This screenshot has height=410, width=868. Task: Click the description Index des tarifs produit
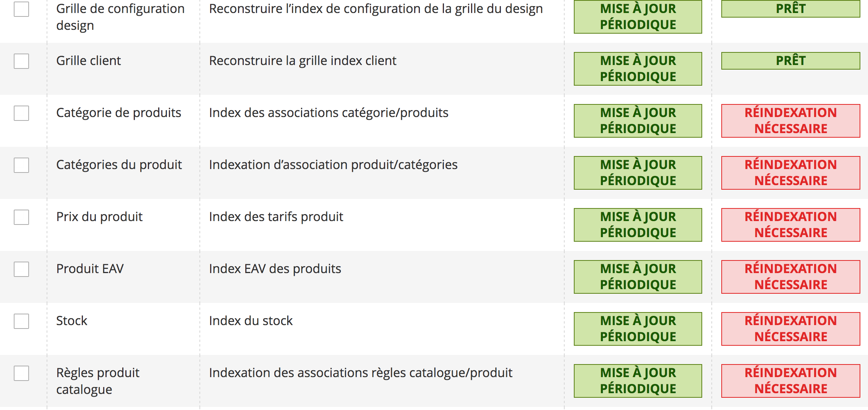tap(276, 217)
